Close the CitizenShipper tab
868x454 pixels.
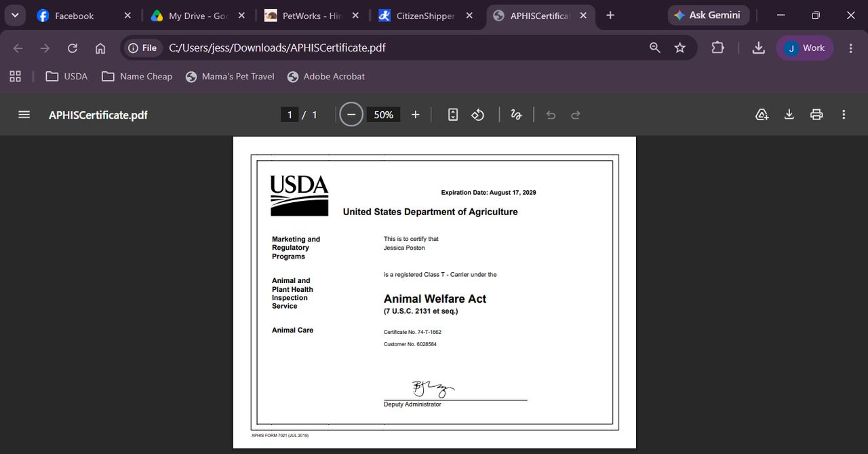pyautogui.click(x=469, y=16)
